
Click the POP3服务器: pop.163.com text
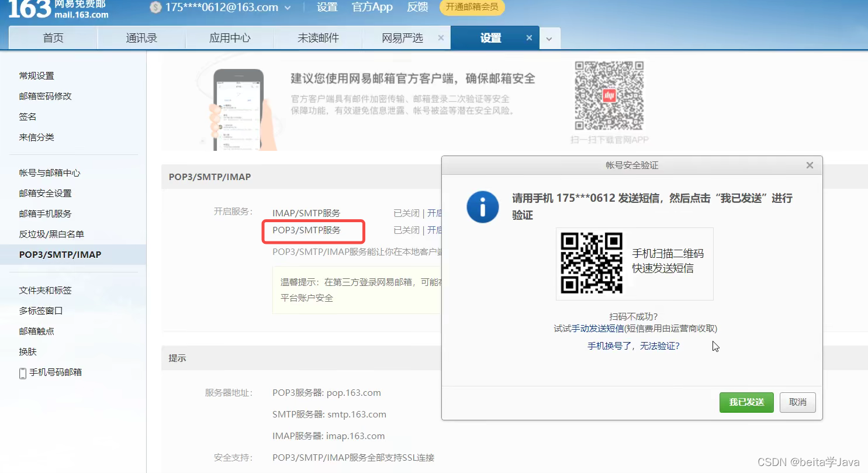(x=327, y=392)
